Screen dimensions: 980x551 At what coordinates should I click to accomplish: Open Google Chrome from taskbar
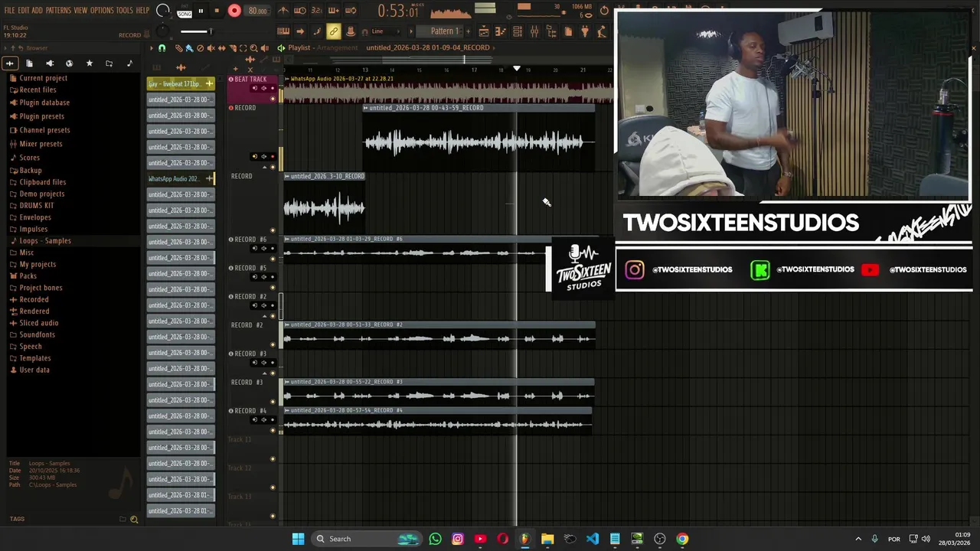click(682, 539)
